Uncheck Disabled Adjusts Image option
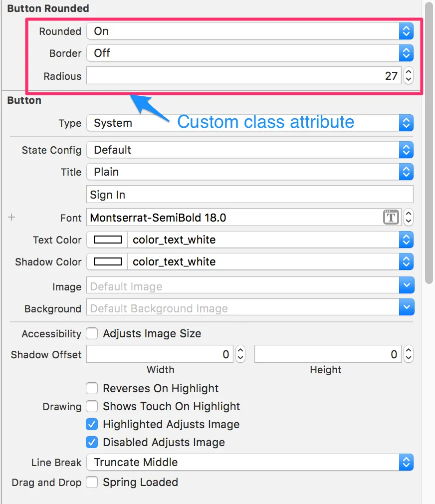 (92, 442)
